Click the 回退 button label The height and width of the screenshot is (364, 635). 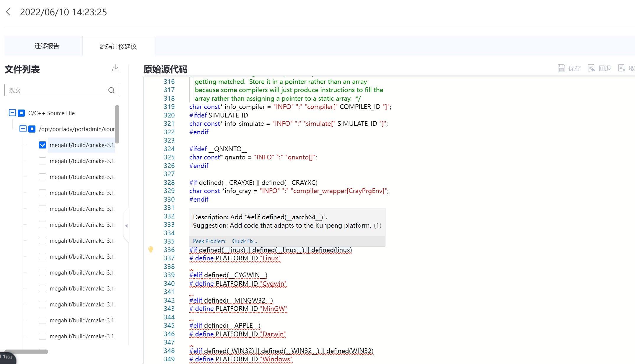coord(605,68)
